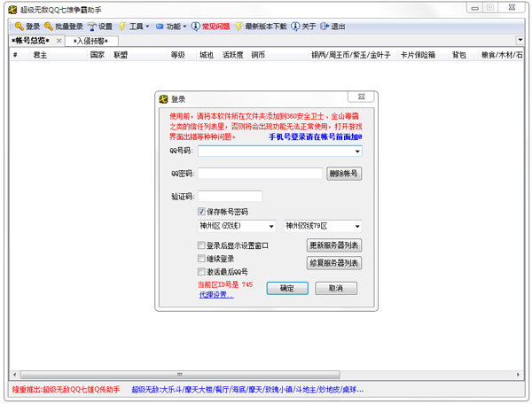Switch to the 入侵预警 tab
The width and height of the screenshot is (532, 404).
[91, 41]
